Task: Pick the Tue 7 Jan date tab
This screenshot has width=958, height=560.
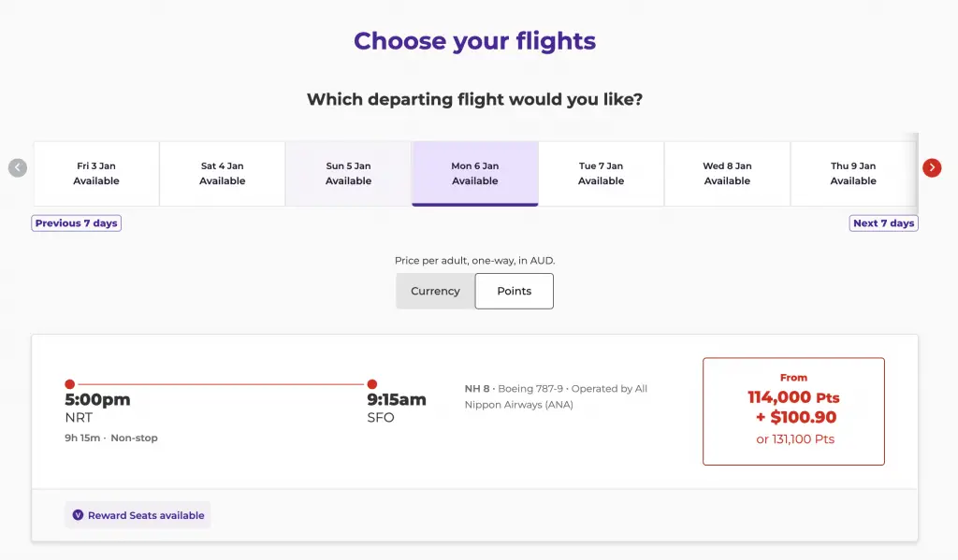Action: coord(601,174)
